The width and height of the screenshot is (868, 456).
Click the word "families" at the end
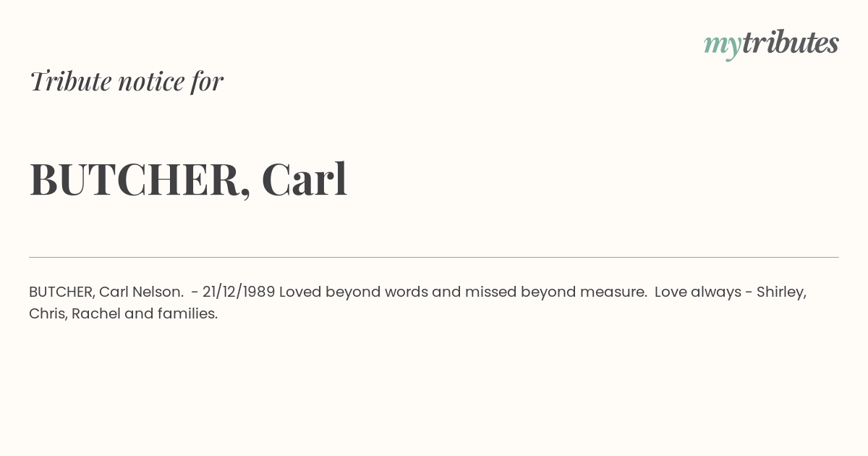[185, 314]
